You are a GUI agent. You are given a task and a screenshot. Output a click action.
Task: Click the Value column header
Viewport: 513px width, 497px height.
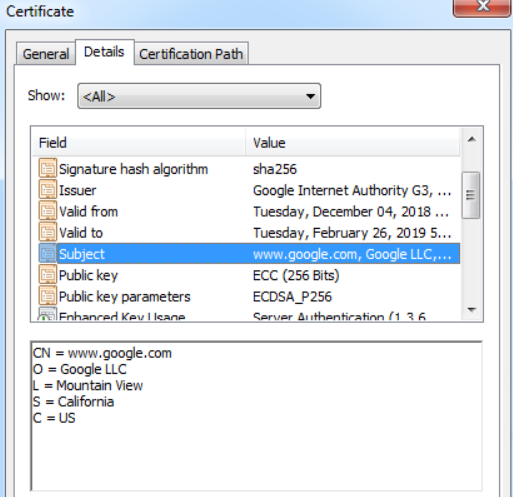click(x=353, y=143)
